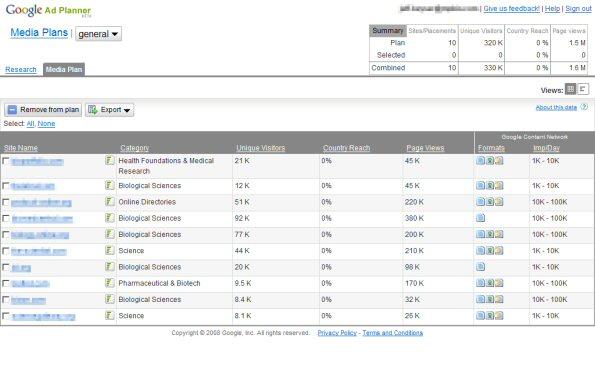The height and width of the screenshot is (367, 595).
Task: Check the box for Health Foundations site row
Action: (x=6, y=161)
